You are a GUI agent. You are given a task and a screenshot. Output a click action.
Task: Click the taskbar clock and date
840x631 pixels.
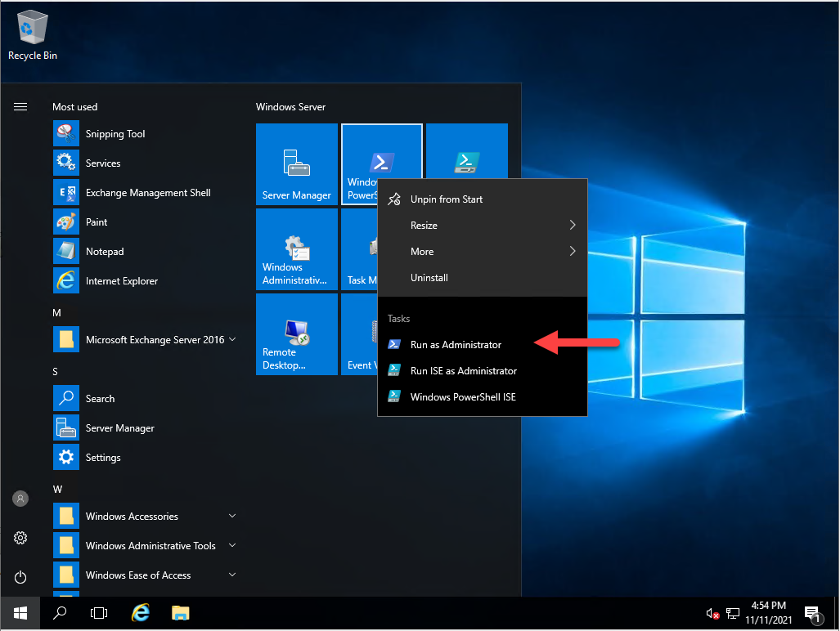point(768,613)
